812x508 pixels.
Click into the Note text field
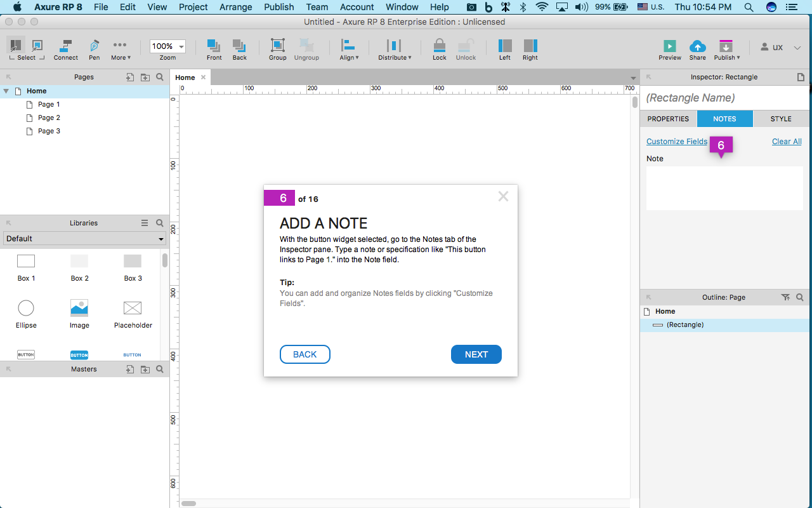724,188
